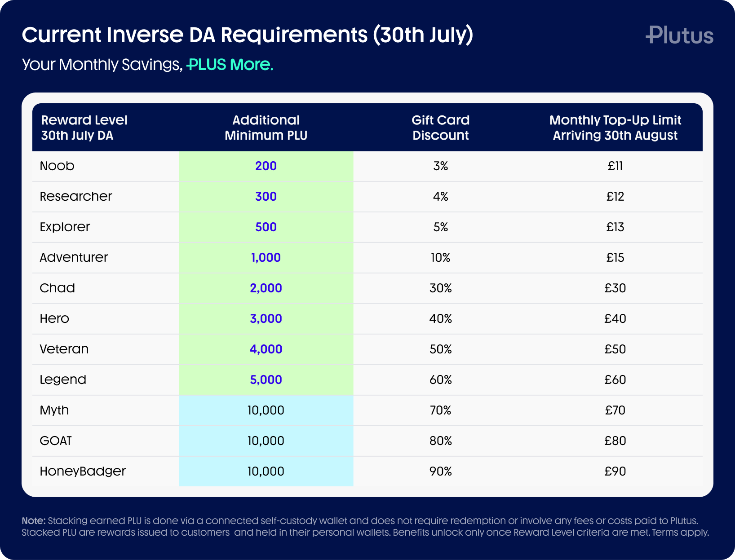Click the 'Terms apply.' footer text
This screenshot has height=560, width=735.
[x=680, y=533]
